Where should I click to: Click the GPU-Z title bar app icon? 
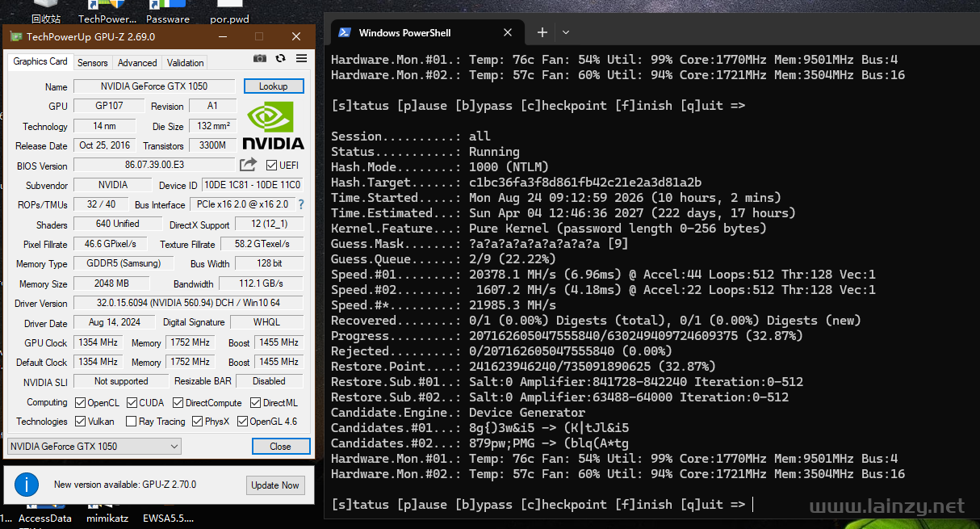pyautogui.click(x=16, y=36)
